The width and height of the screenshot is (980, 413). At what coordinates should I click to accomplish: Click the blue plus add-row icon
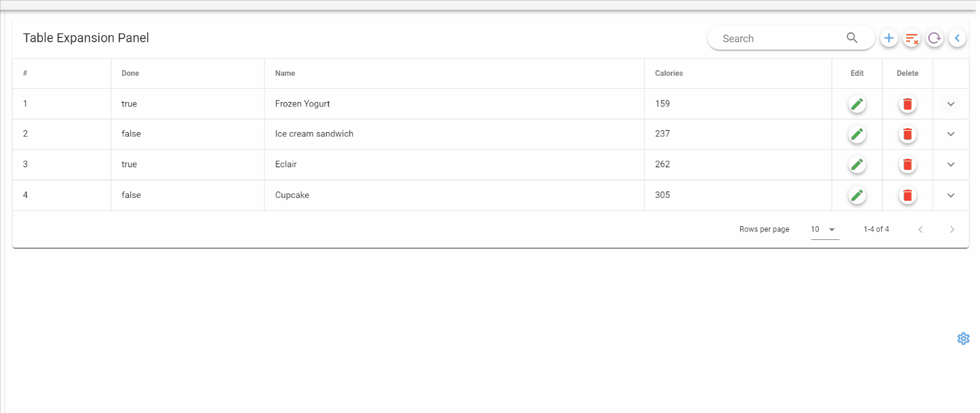point(889,39)
